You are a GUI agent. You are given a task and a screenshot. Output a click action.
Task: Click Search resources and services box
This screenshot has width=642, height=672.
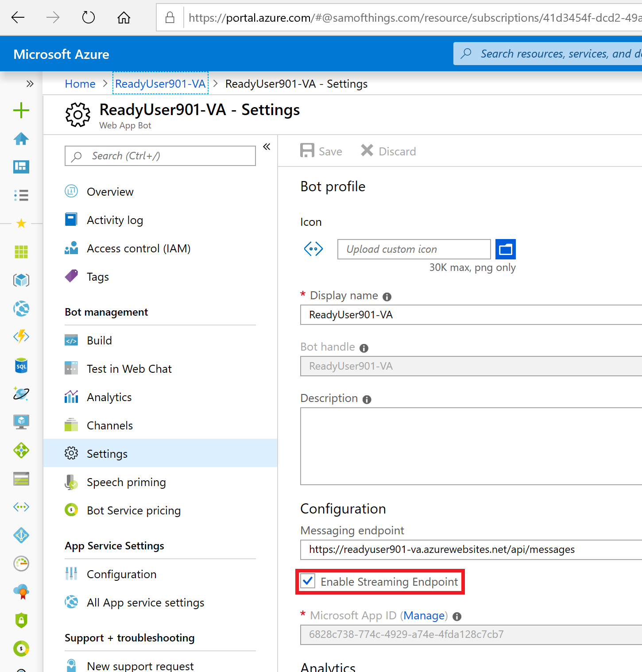[x=548, y=54]
